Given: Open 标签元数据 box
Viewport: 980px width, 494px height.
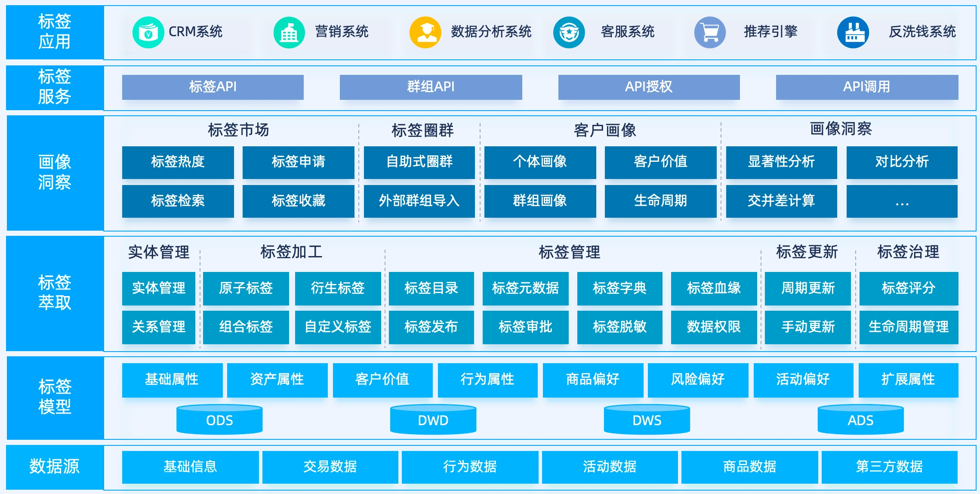Looking at the screenshot, I should tap(526, 288).
